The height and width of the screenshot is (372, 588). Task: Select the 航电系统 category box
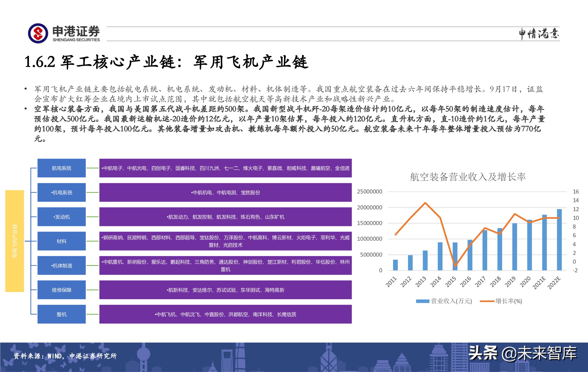point(61,168)
